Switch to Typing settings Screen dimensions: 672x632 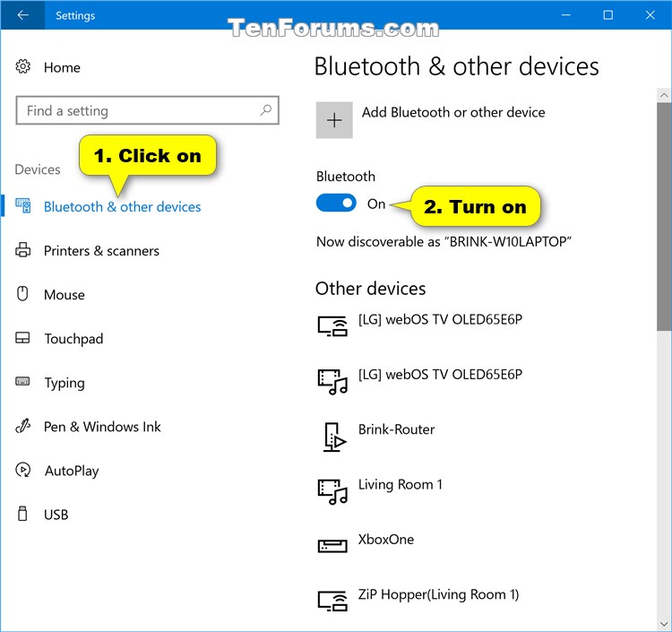coord(65,383)
